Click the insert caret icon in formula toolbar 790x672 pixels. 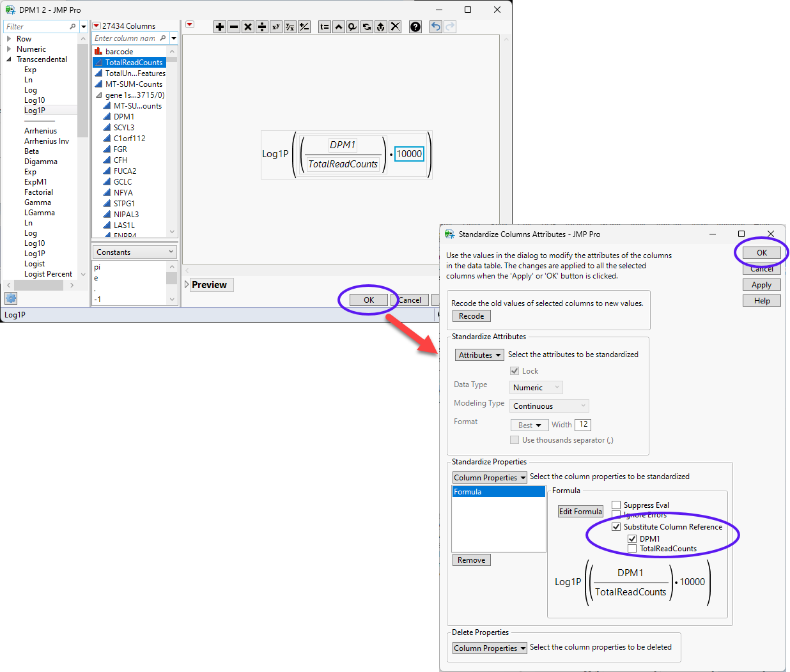(339, 27)
